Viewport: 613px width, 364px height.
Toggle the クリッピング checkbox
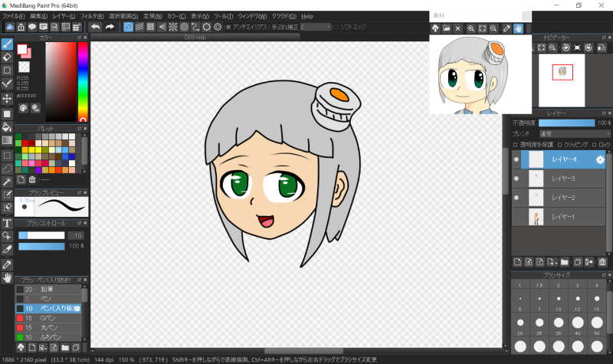[x=559, y=144]
